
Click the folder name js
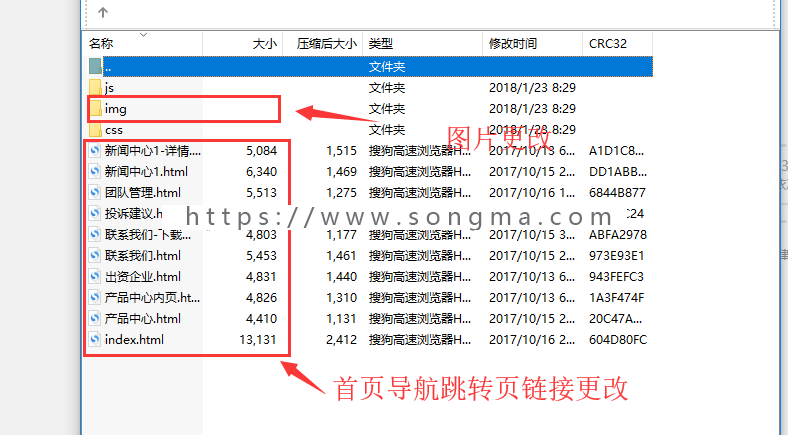point(110,88)
